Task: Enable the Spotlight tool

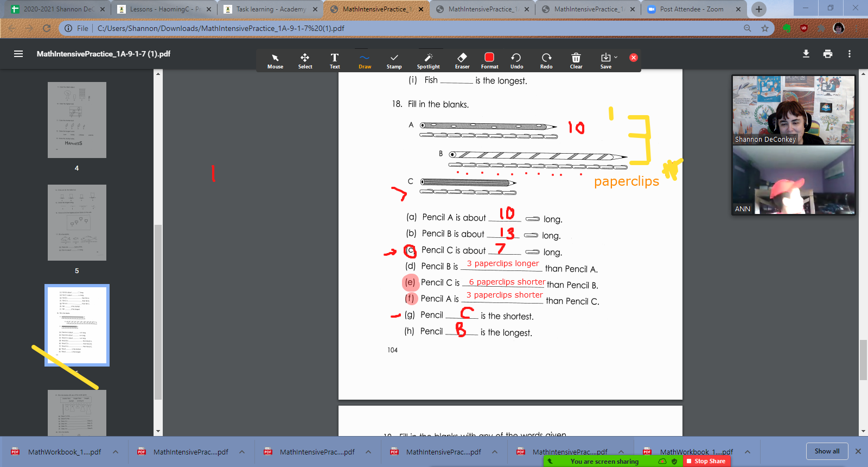Action: click(x=428, y=61)
